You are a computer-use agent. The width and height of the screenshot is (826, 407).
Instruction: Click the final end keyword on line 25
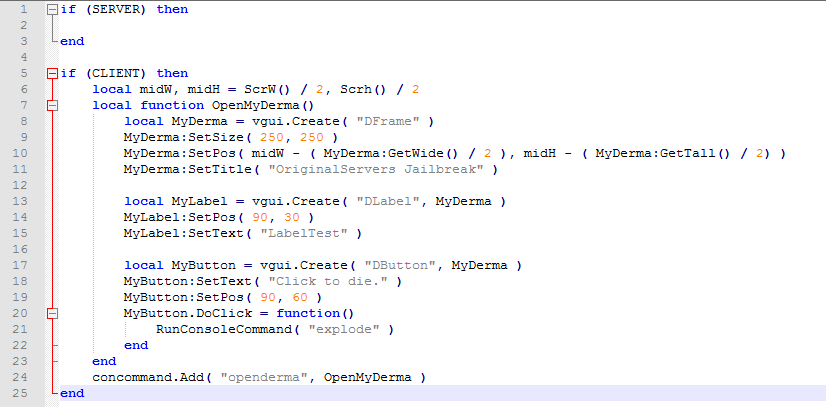tap(72, 393)
